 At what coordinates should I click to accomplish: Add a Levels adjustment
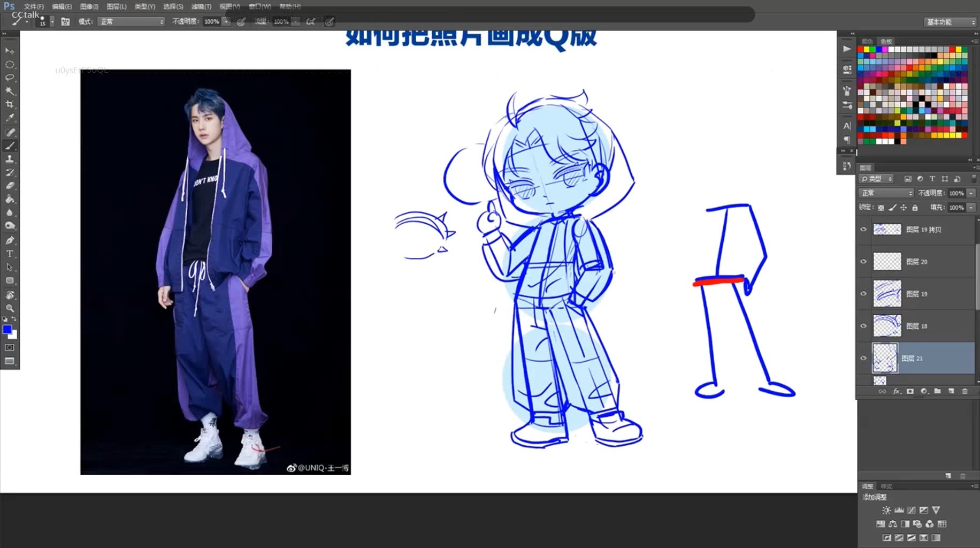[899, 510]
